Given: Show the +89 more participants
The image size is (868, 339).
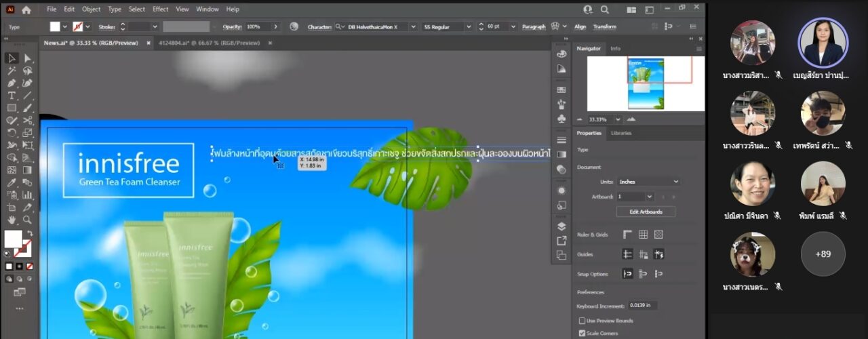Looking at the screenshot, I should [x=823, y=254].
